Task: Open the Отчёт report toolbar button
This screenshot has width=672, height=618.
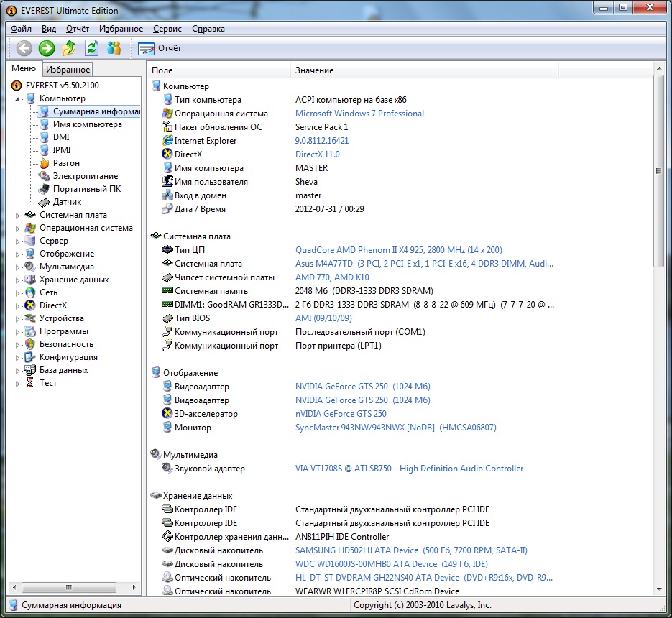Action: click(160, 48)
